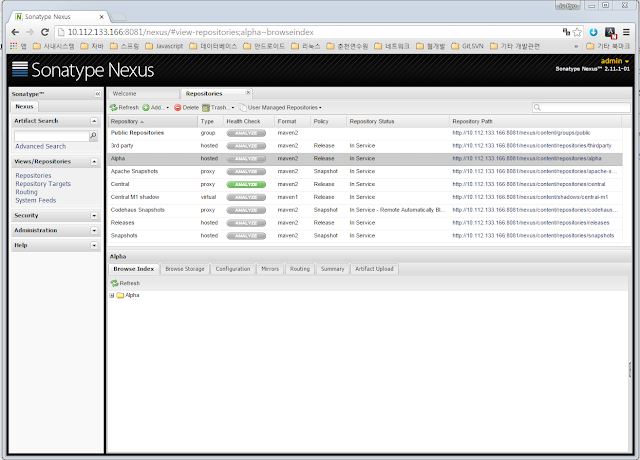Image resolution: width=640 pixels, height=460 pixels.
Task: Click the Refresh button in Browse Index panel
Action: 125,283
